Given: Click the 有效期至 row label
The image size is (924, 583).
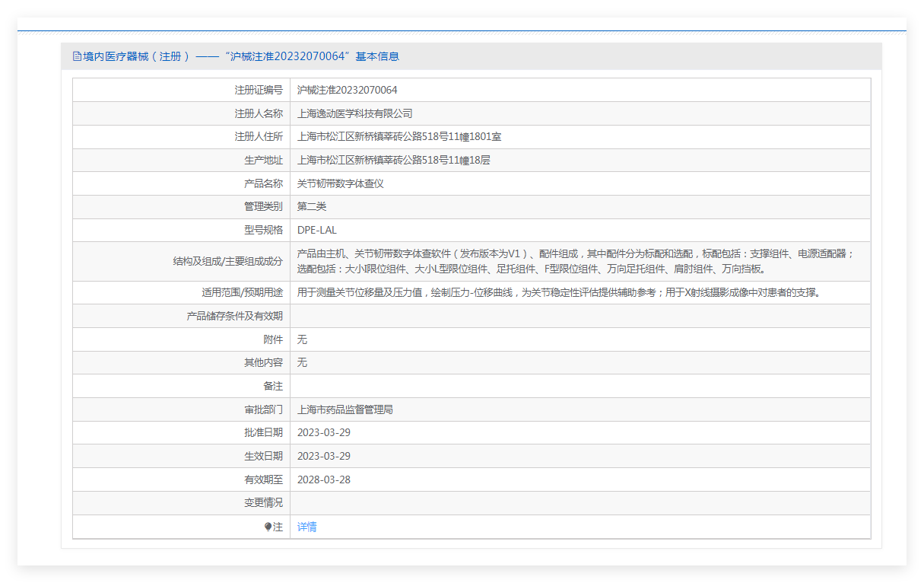Looking at the screenshot, I should click(x=263, y=479).
